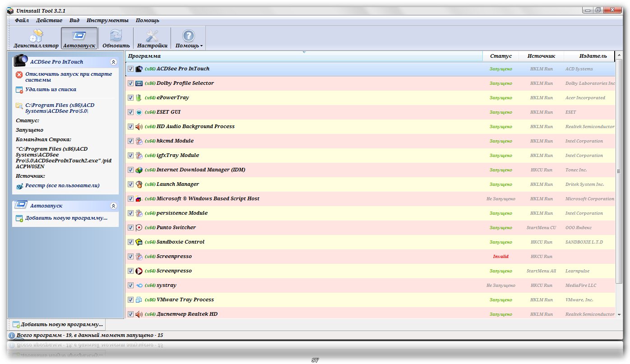Uncheck the ESET GUI startup checkbox

[130, 112]
